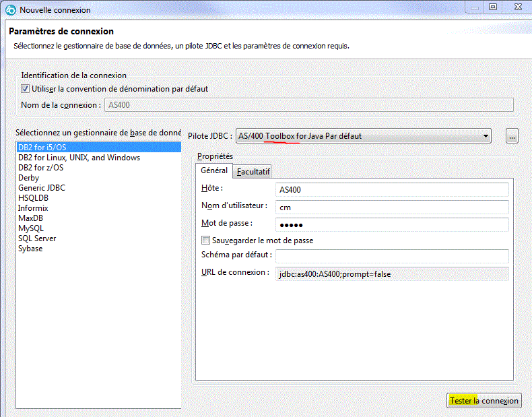Viewport: 532px width, 417px height.
Task: Select DB2 for Linux, UNIX, and Windows
Action: coord(98,158)
